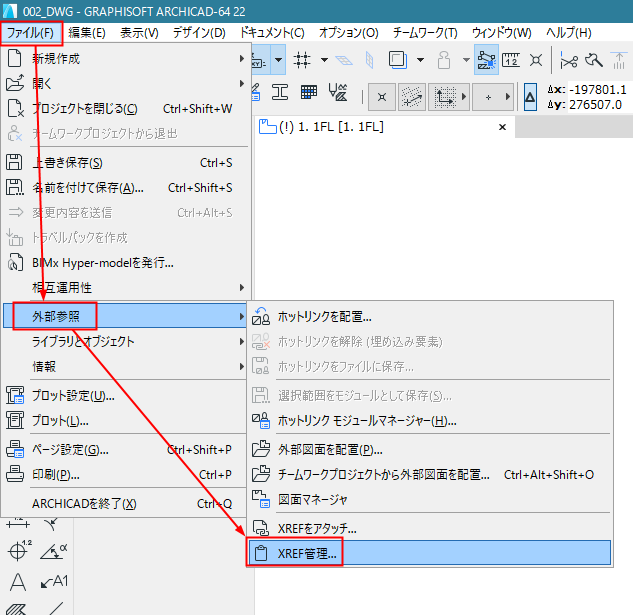Click the new document icon beside 新規作成
The width and height of the screenshot is (633, 615).
[x=15, y=58]
